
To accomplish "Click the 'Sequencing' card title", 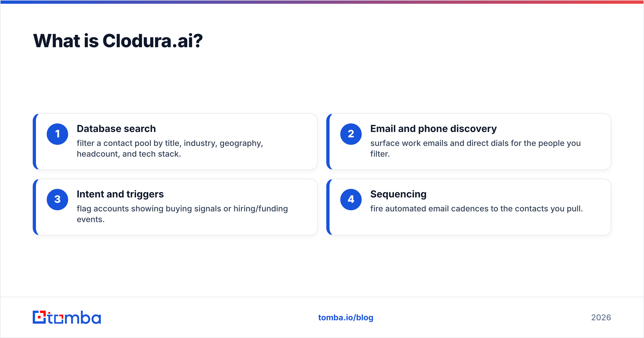I will pyautogui.click(x=398, y=194).
